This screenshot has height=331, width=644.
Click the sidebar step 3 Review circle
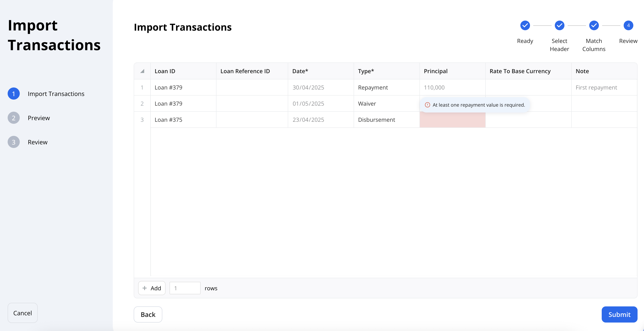(14, 142)
